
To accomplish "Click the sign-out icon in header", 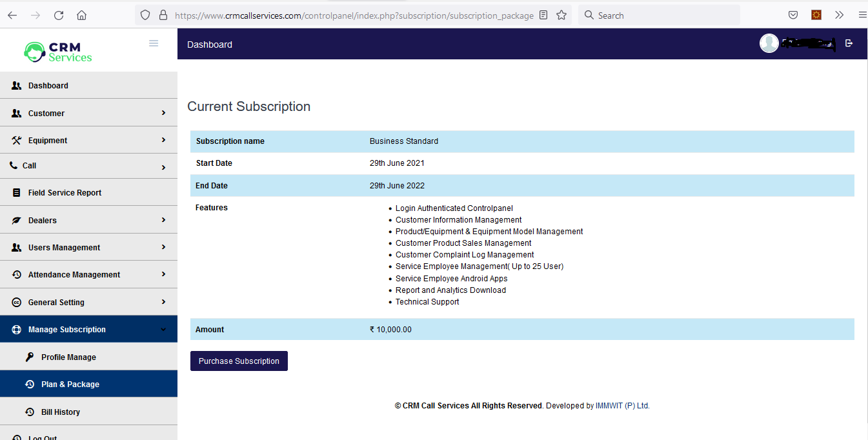I will pyautogui.click(x=849, y=43).
